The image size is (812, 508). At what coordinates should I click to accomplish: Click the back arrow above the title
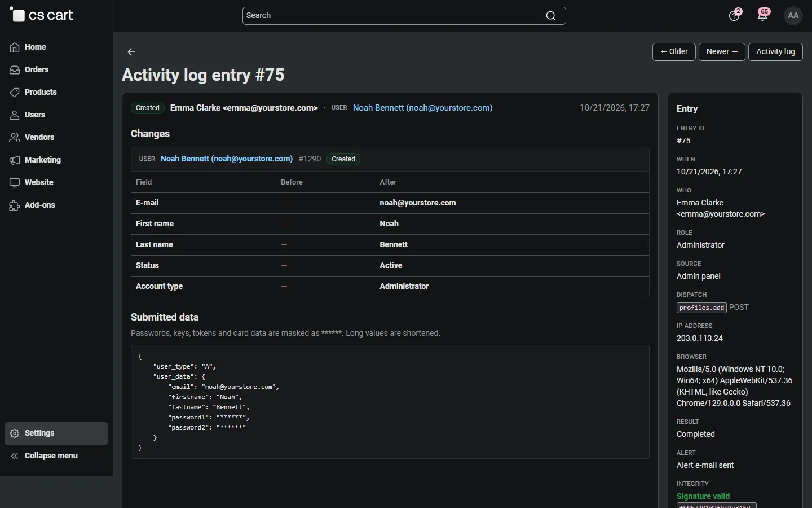[131, 52]
